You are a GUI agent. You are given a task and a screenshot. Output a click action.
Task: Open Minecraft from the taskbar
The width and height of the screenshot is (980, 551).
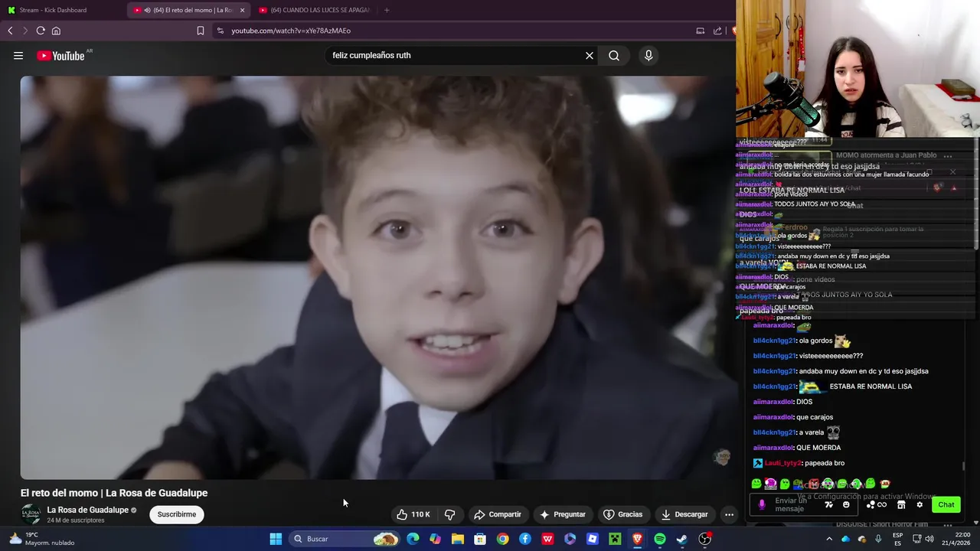pos(615,539)
